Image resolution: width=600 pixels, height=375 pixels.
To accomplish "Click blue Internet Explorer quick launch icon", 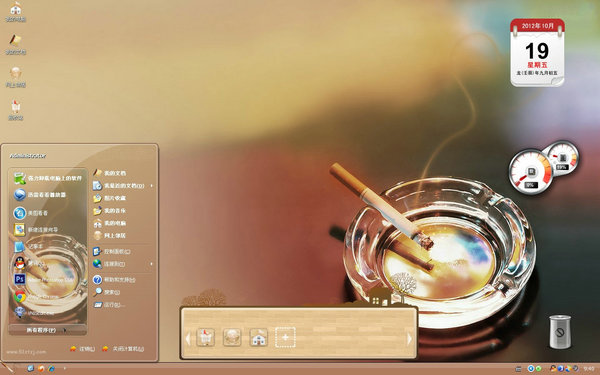I will pyautogui.click(x=51, y=368).
